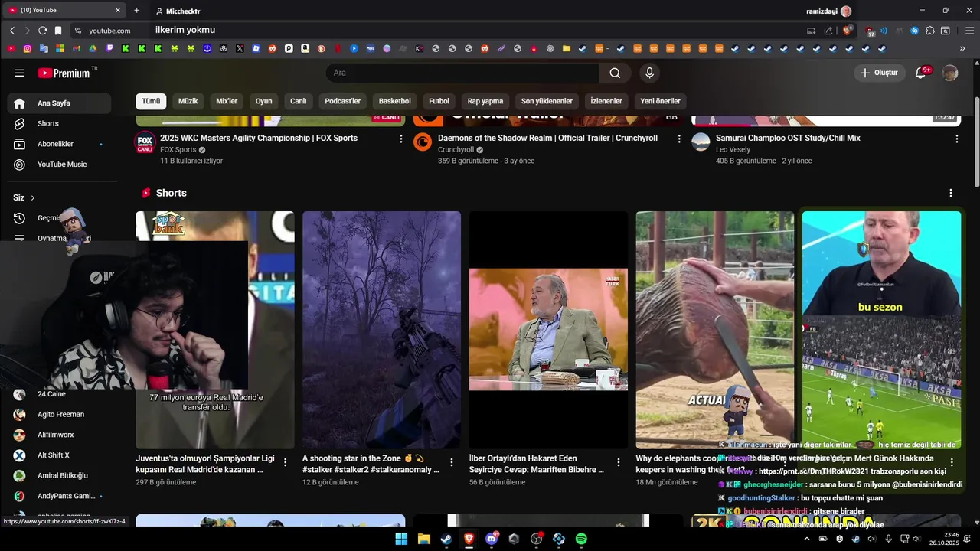
Task: Open Discord from the taskbar
Action: (x=492, y=539)
